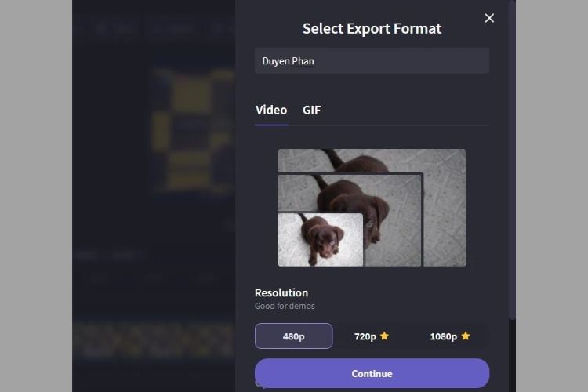This screenshot has height=392, width=588.
Task: Edit the Duyen Phan file name field
Action: pyautogui.click(x=372, y=61)
